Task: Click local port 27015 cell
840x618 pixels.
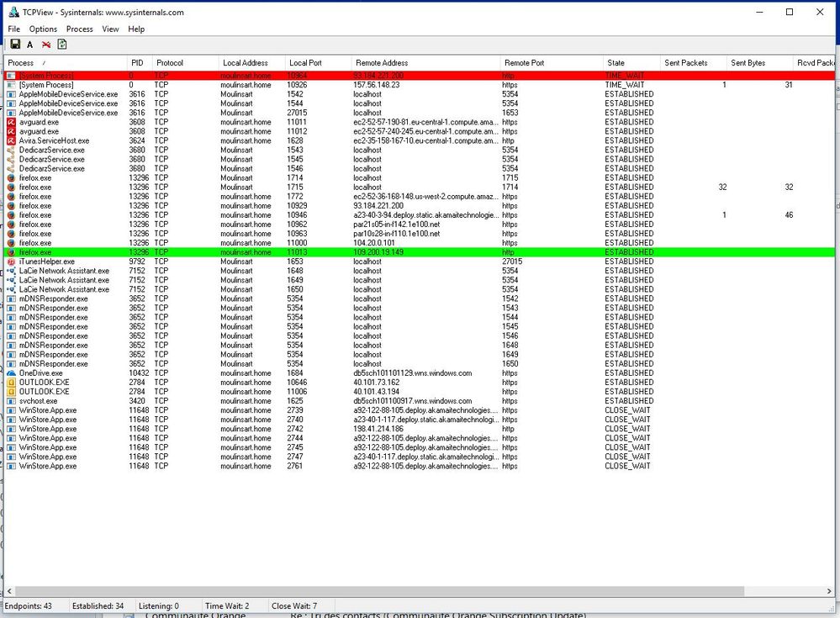Action: (x=297, y=113)
